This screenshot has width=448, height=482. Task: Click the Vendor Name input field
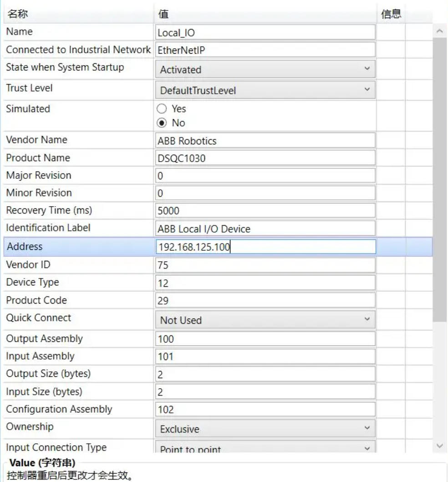[x=265, y=141]
